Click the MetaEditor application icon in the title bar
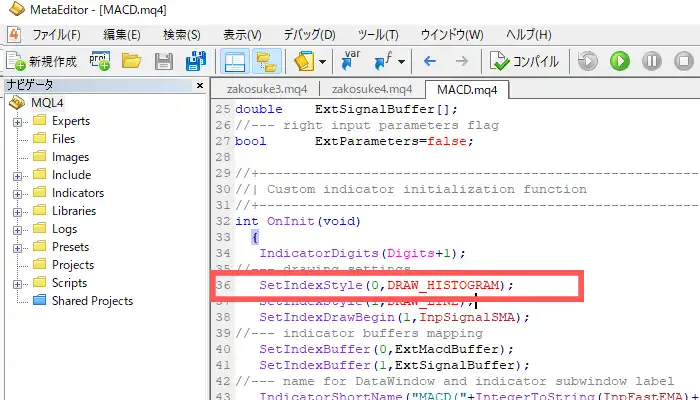This screenshot has height=400, width=700. click(17, 9)
